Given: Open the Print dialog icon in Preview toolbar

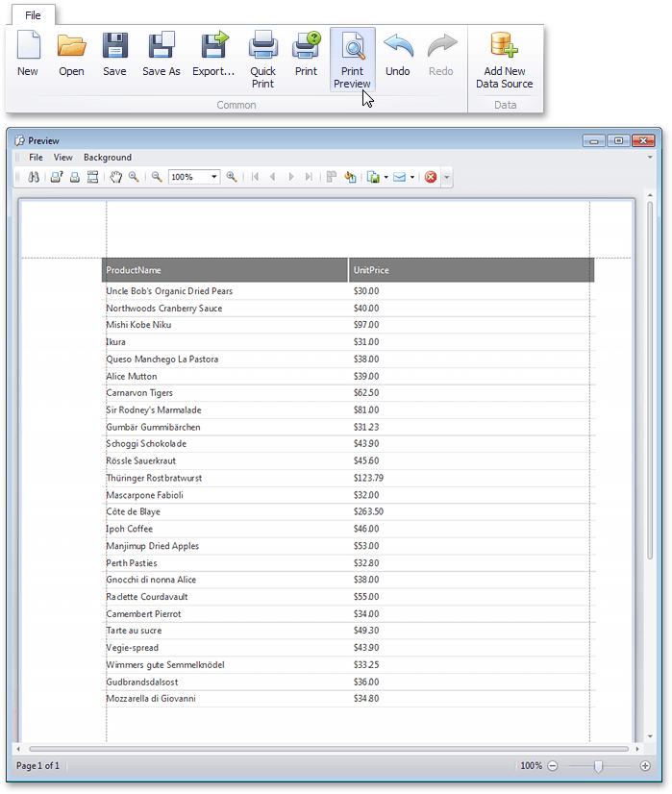Looking at the screenshot, I should pyautogui.click(x=57, y=177).
